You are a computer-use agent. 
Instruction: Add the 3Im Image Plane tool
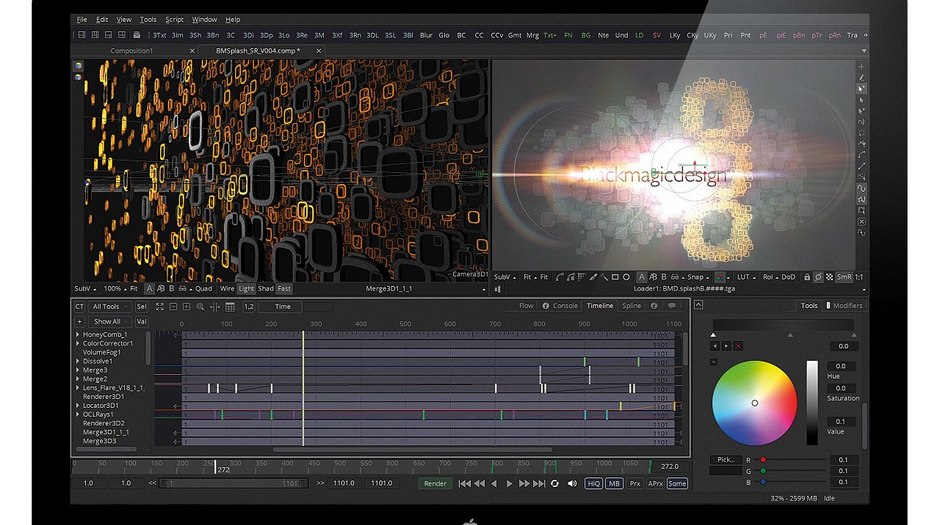click(177, 35)
